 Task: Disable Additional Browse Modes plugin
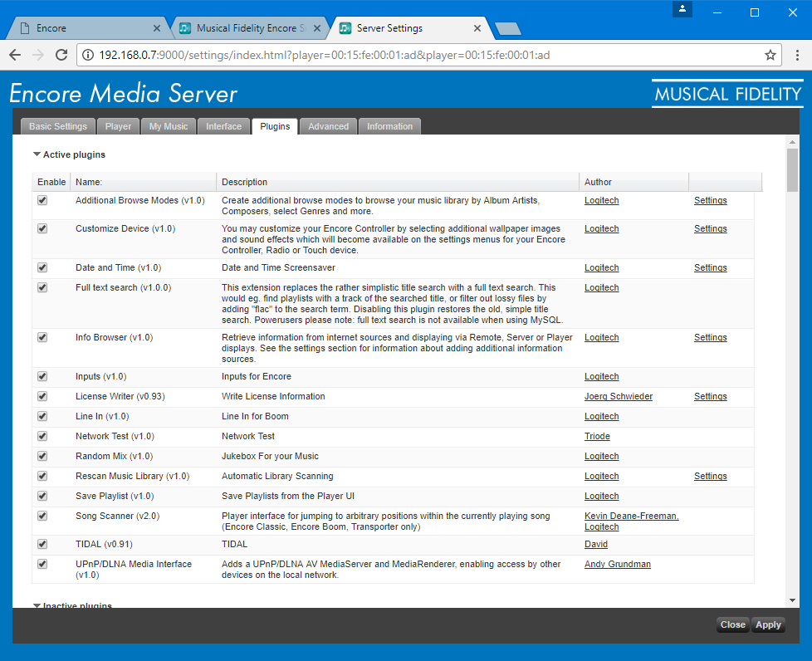(42, 200)
